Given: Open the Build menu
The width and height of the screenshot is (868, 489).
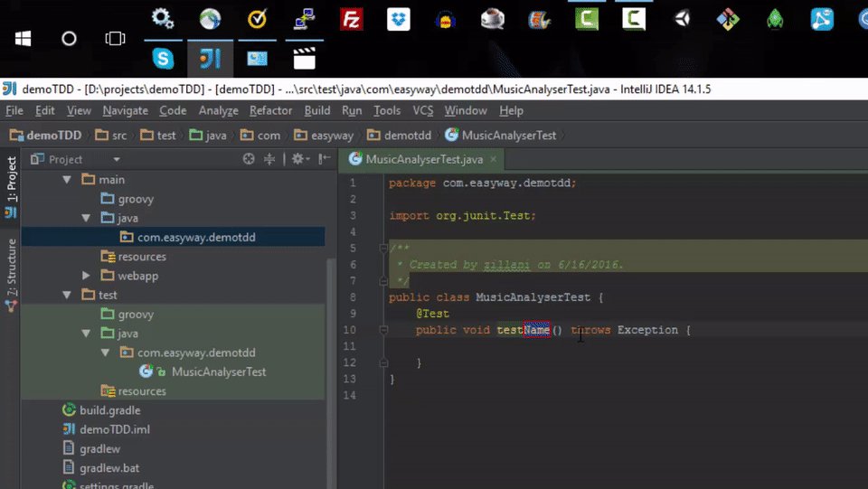Looking at the screenshot, I should [317, 110].
